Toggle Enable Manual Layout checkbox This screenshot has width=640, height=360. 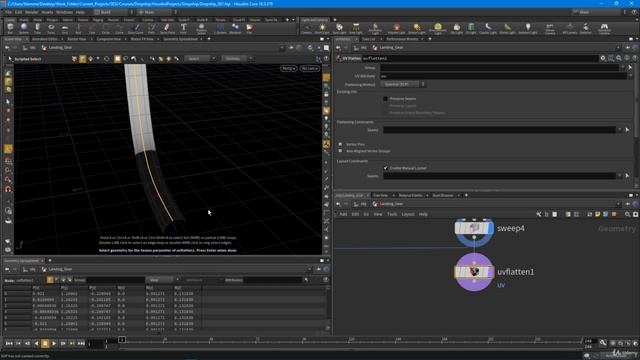(x=385, y=168)
